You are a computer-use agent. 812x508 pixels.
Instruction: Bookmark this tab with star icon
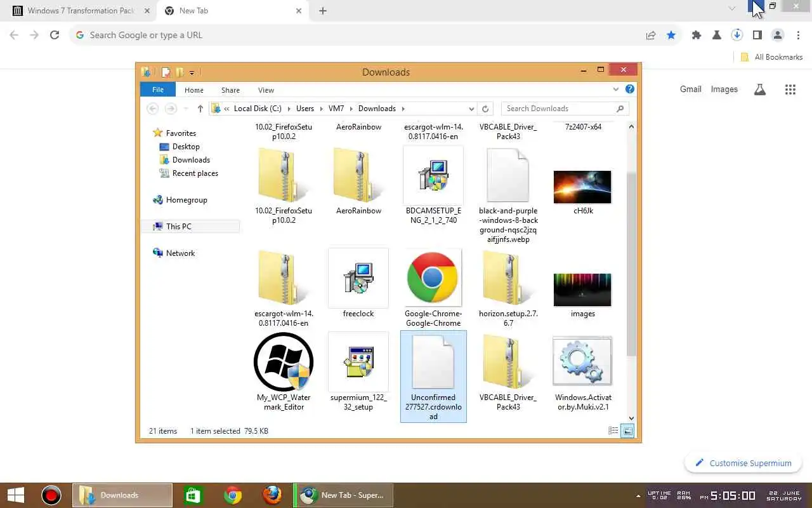pyautogui.click(x=671, y=36)
